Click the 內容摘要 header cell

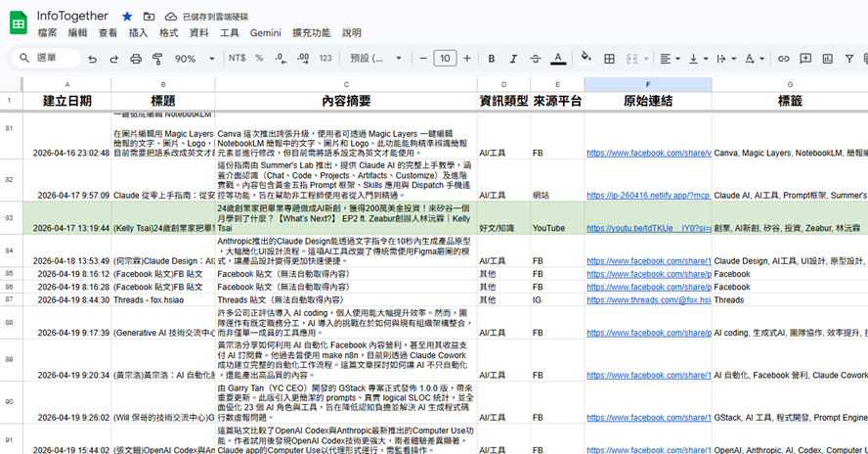(x=346, y=101)
